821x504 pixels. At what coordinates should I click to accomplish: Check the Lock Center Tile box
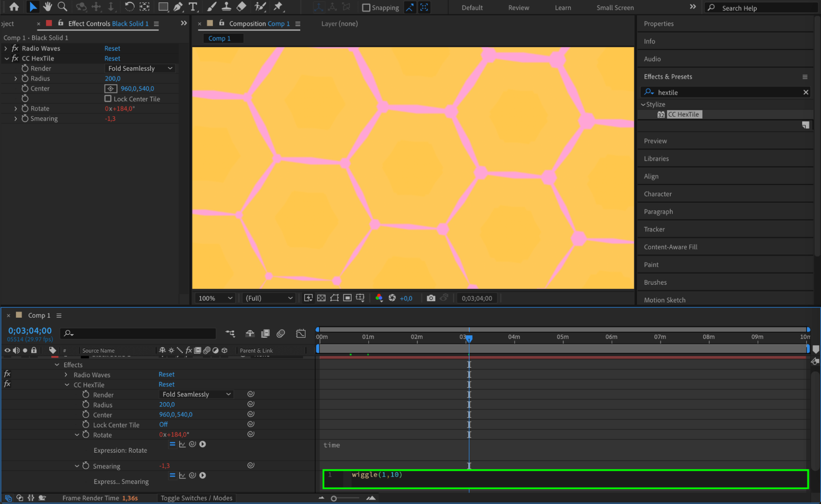[108, 99]
